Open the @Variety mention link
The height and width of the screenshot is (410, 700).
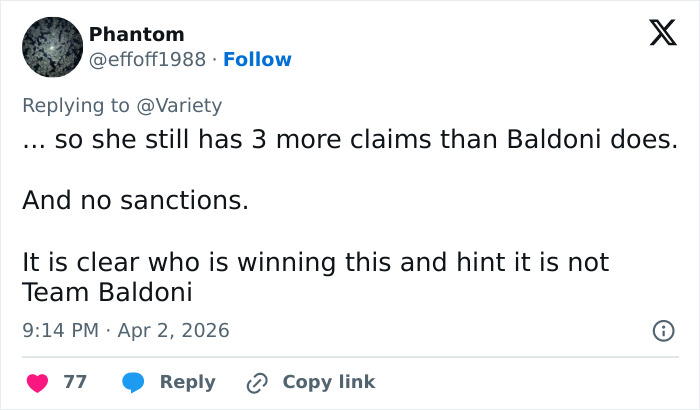point(185,105)
